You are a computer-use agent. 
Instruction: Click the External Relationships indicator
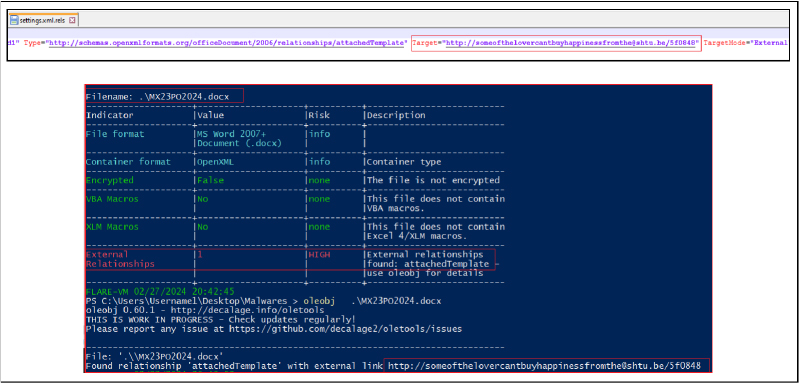[120, 259]
